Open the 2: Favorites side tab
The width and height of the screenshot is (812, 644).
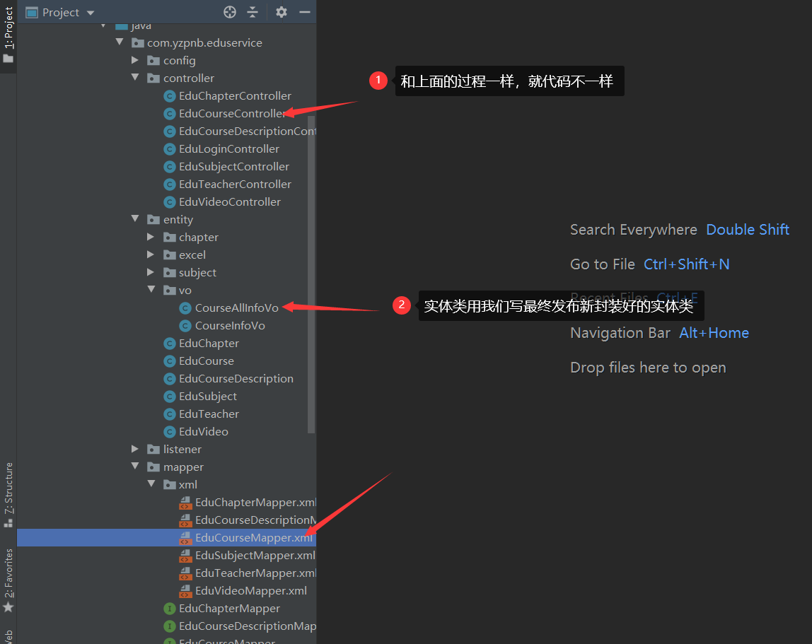coord(8,580)
